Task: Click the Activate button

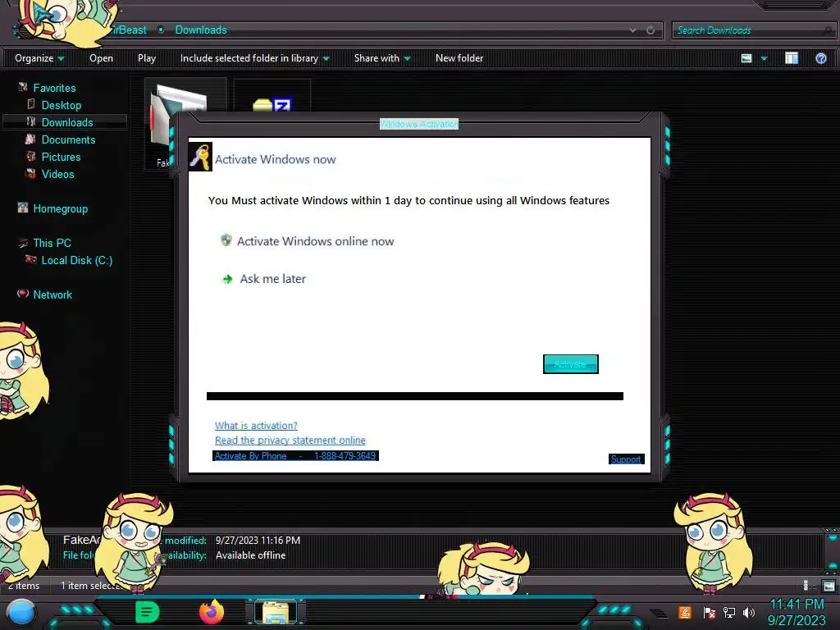Action: pos(571,364)
